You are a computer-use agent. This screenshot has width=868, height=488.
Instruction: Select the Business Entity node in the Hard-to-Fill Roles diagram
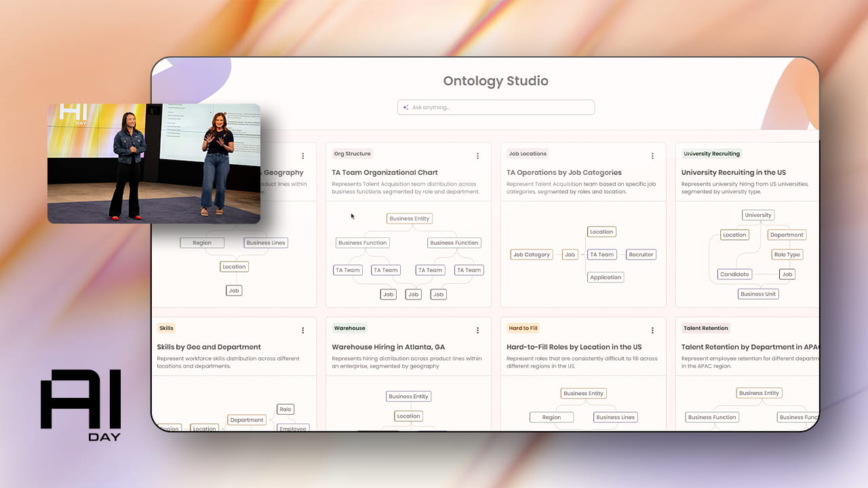pos(583,393)
